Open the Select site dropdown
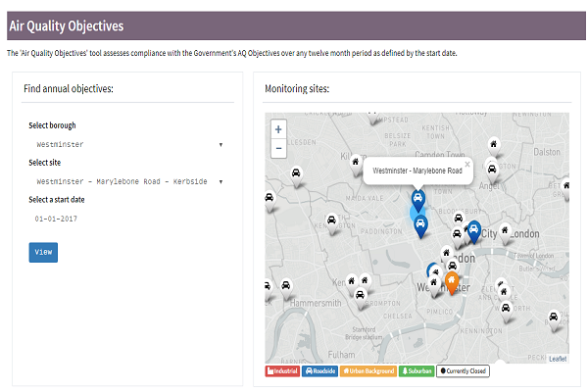588x392 pixels. coord(125,181)
